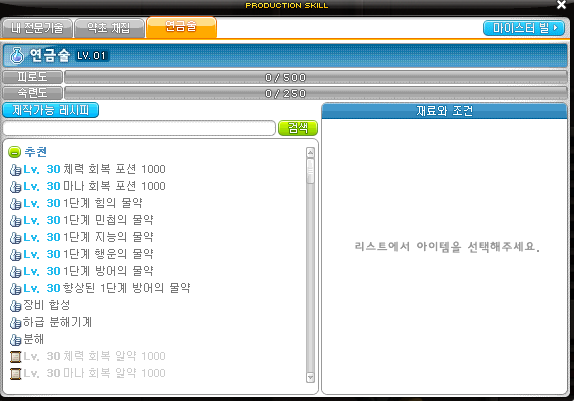The image size is (574, 401).
Task: Switch to the 내 전문기술 tab
Action: pyautogui.click(x=37, y=28)
